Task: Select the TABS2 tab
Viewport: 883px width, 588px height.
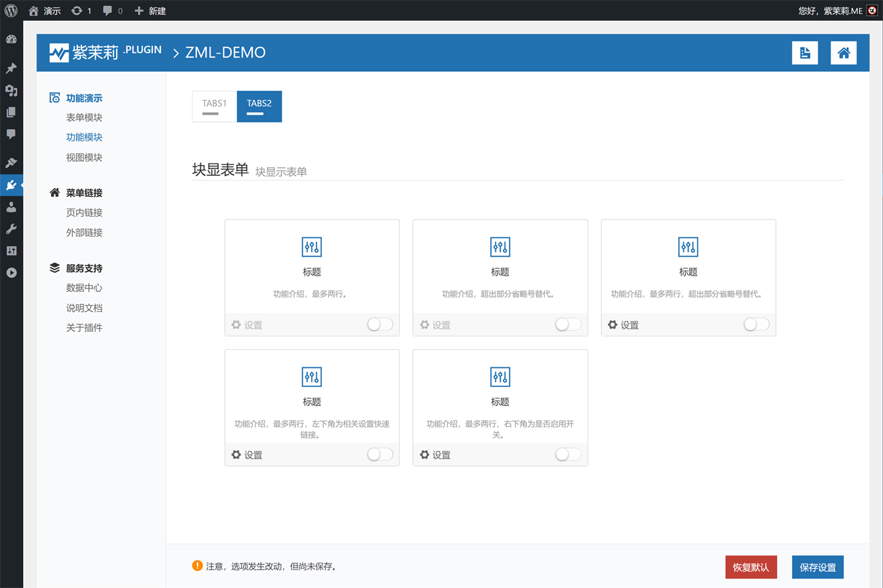Action: (259, 107)
